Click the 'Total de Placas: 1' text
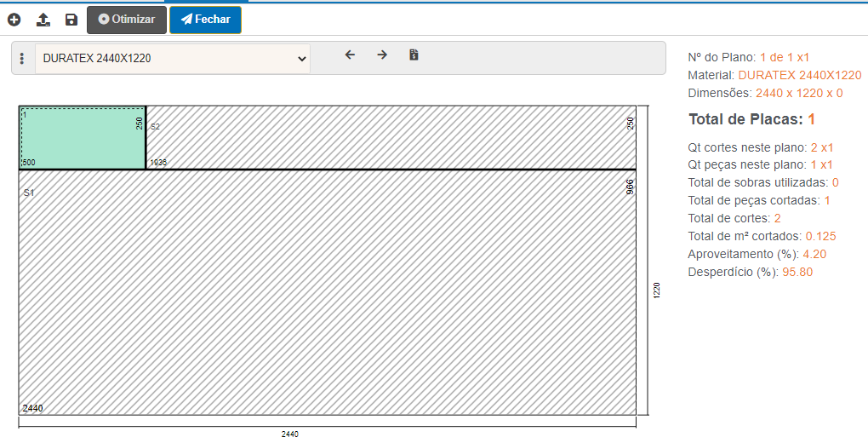 tap(751, 119)
